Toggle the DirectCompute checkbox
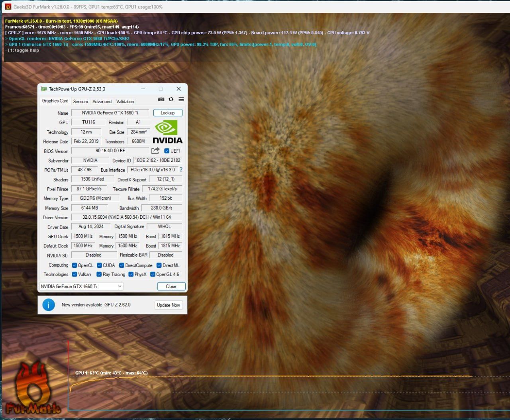This screenshot has width=510, height=420. coord(122,265)
